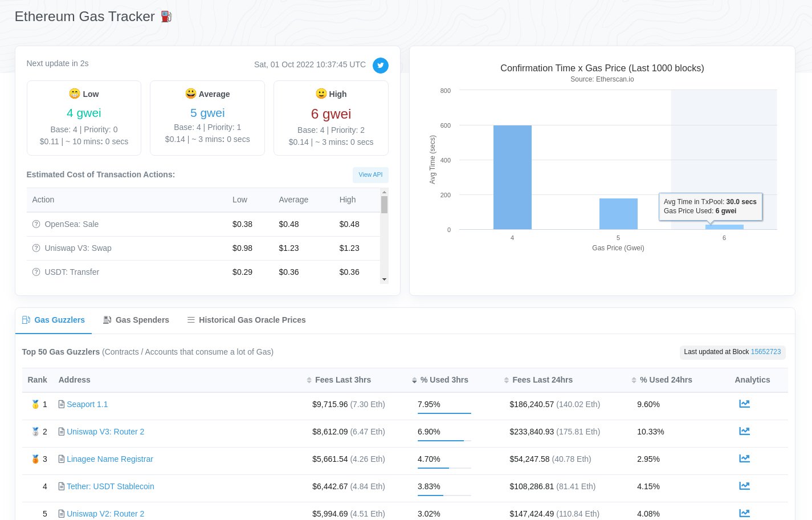Open the Linagee Name Registrar link
Screen dimensions: 812x520
tap(110, 459)
